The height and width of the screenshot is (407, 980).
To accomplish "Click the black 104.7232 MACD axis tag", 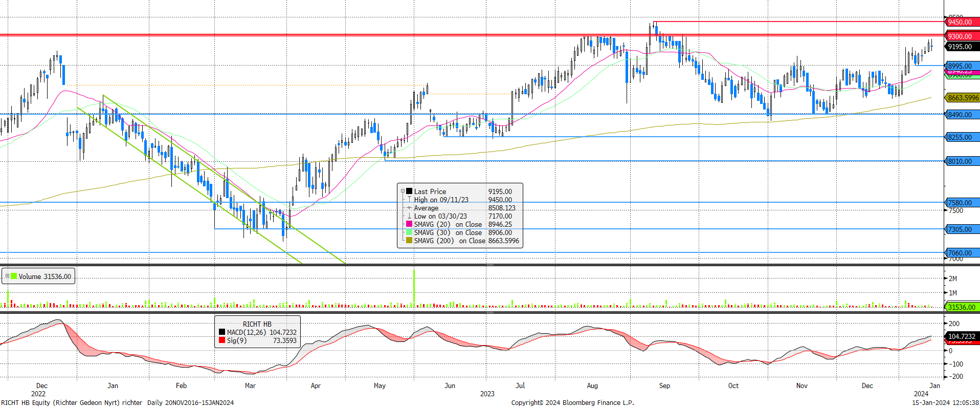I will pyautogui.click(x=962, y=336).
